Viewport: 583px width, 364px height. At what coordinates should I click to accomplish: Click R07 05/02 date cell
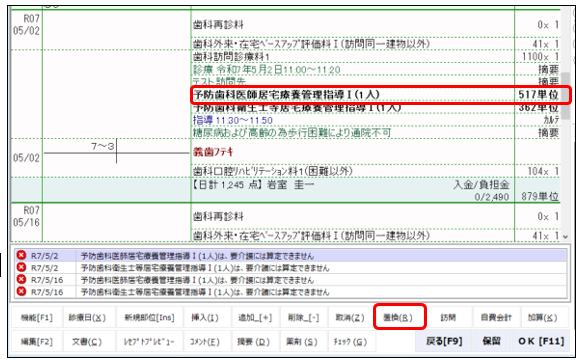pos(26,25)
